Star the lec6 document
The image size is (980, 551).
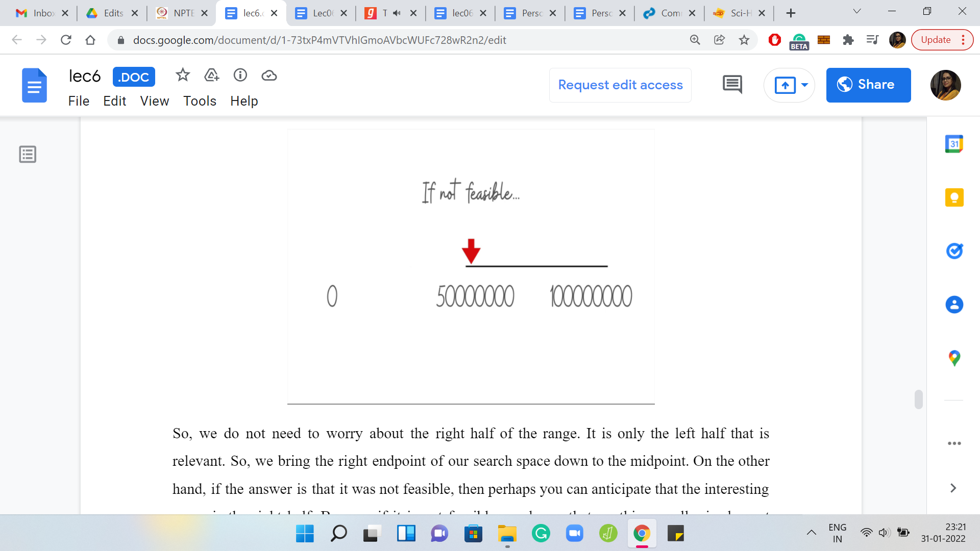click(x=182, y=76)
